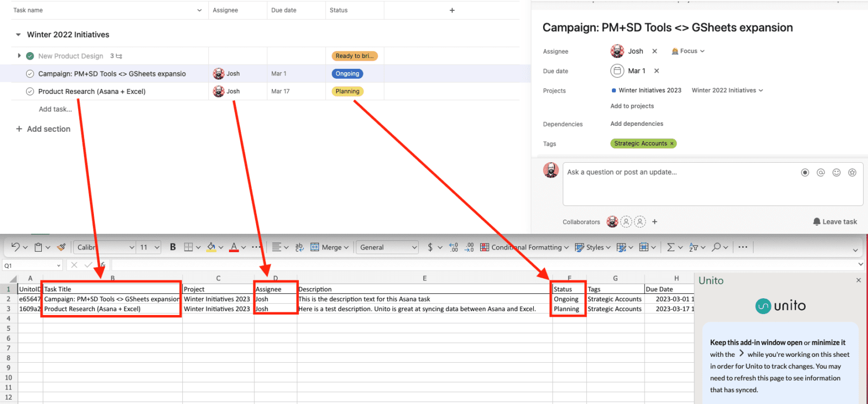Click Add dependencies link

[x=636, y=124]
